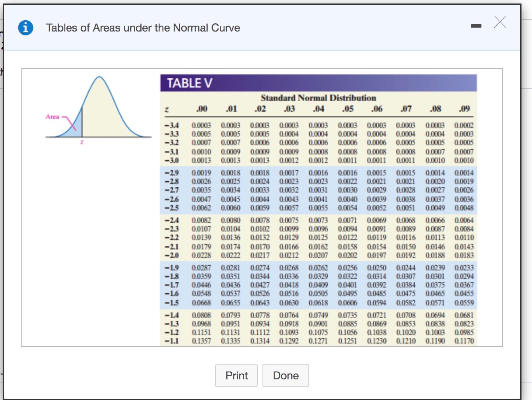Click the TABLE V header banner
532x400 pixels.
tap(318, 83)
